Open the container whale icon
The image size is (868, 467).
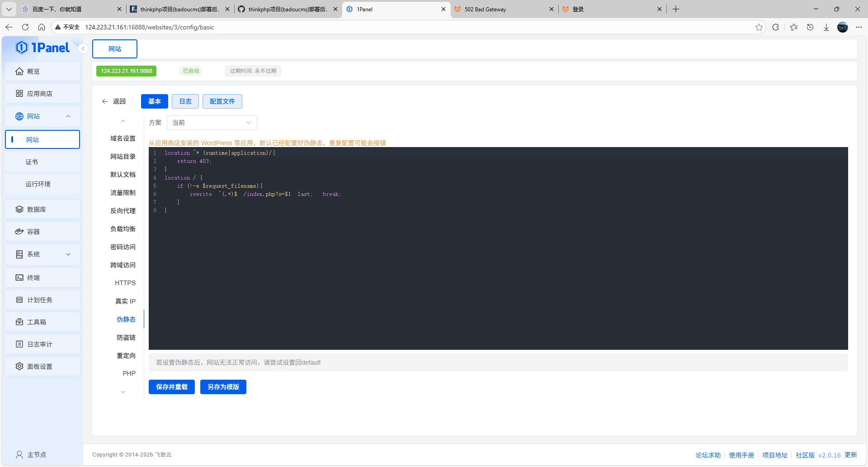(19, 232)
